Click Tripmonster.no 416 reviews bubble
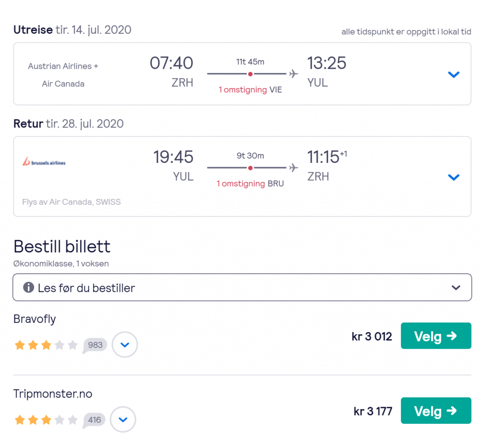This screenshot has width=485, height=448. [x=94, y=420]
